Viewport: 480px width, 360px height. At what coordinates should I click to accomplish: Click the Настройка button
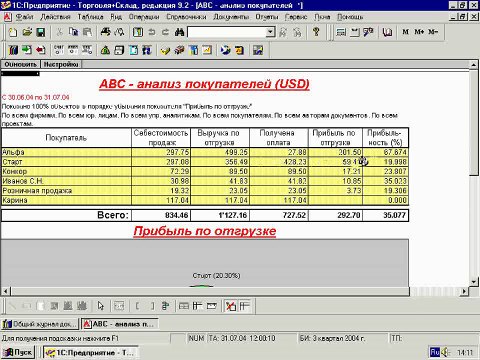(x=61, y=64)
